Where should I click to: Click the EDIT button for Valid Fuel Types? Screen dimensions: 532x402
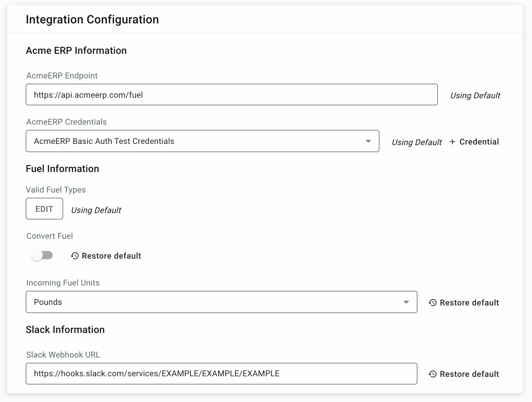[x=44, y=209]
